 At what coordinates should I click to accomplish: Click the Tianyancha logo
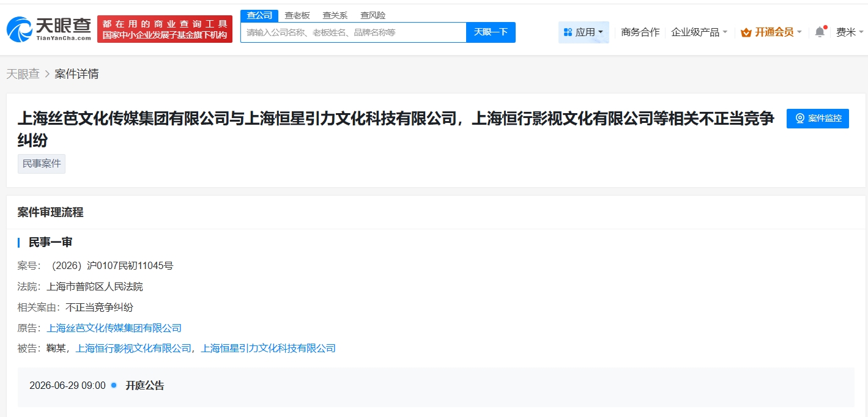(48, 29)
